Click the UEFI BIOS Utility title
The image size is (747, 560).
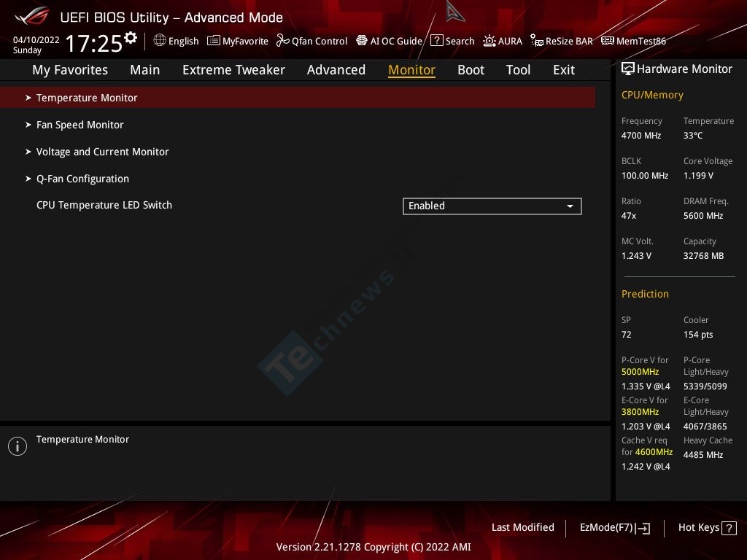coord(171,17)
